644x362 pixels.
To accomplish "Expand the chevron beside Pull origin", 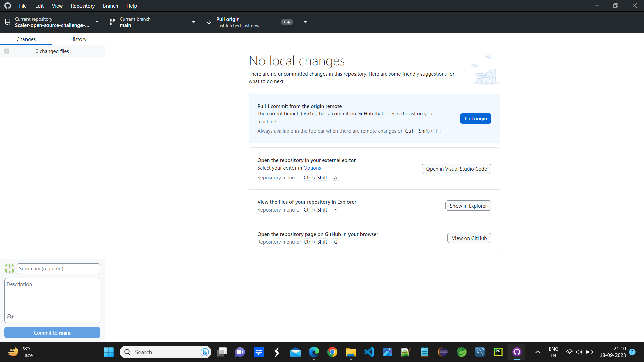I will [x=305, y=22].
